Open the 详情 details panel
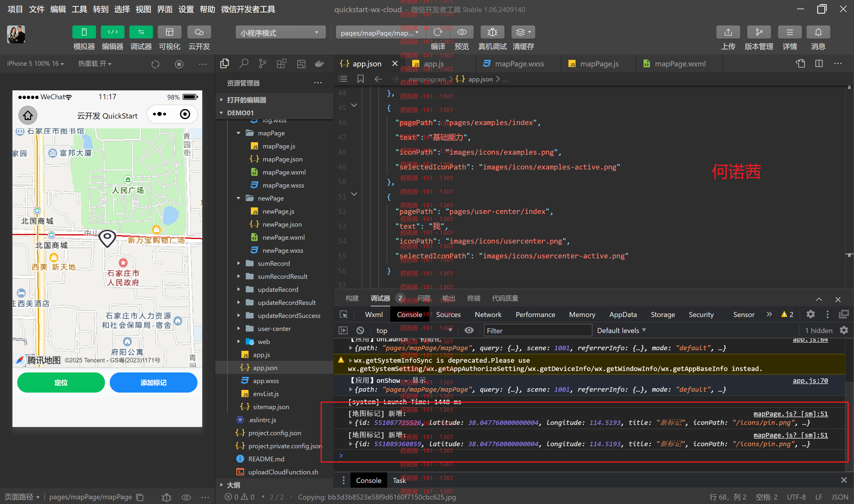The image size is (854, 504). coord(790,32)
